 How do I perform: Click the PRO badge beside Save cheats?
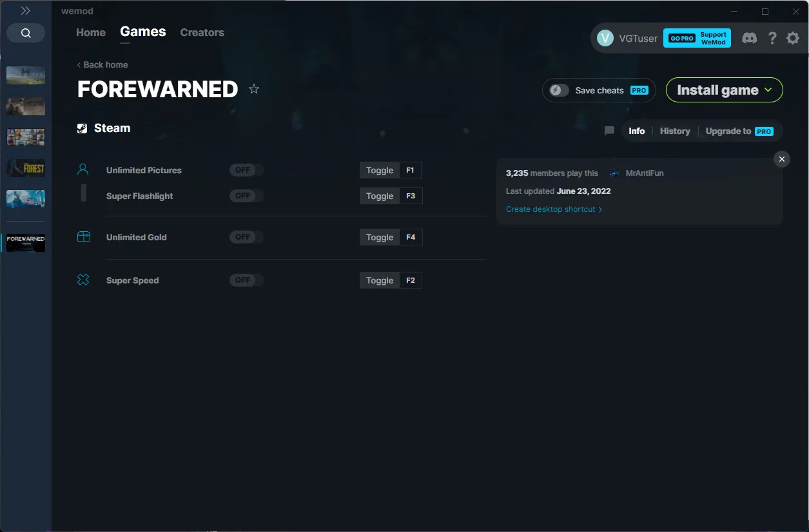pos(639,90)
